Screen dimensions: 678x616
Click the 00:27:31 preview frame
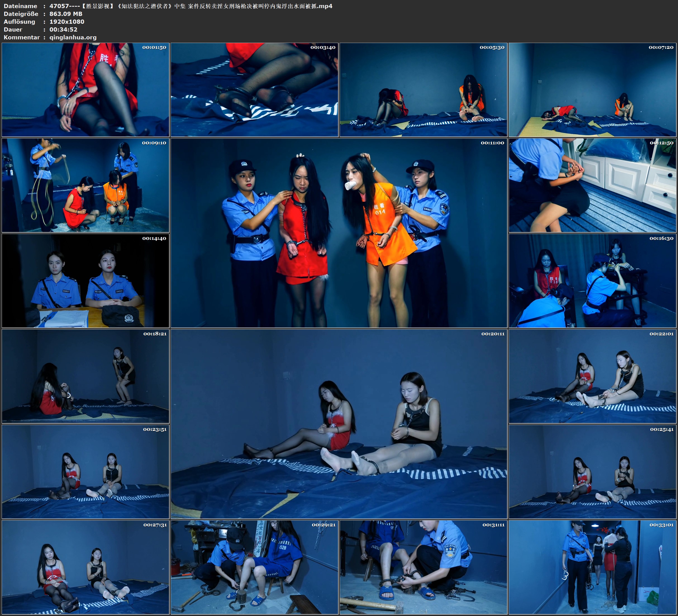click(85, 567)
